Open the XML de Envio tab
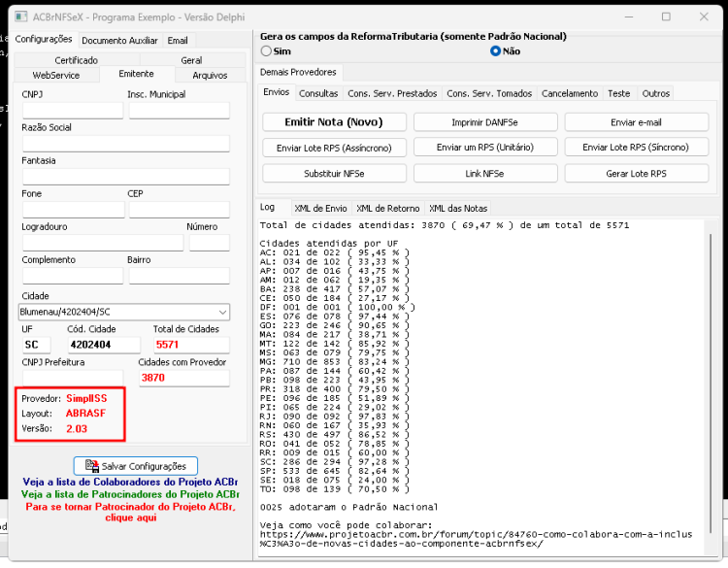The image size is (728, 568). pyautogui.click(x=320, y=208)
